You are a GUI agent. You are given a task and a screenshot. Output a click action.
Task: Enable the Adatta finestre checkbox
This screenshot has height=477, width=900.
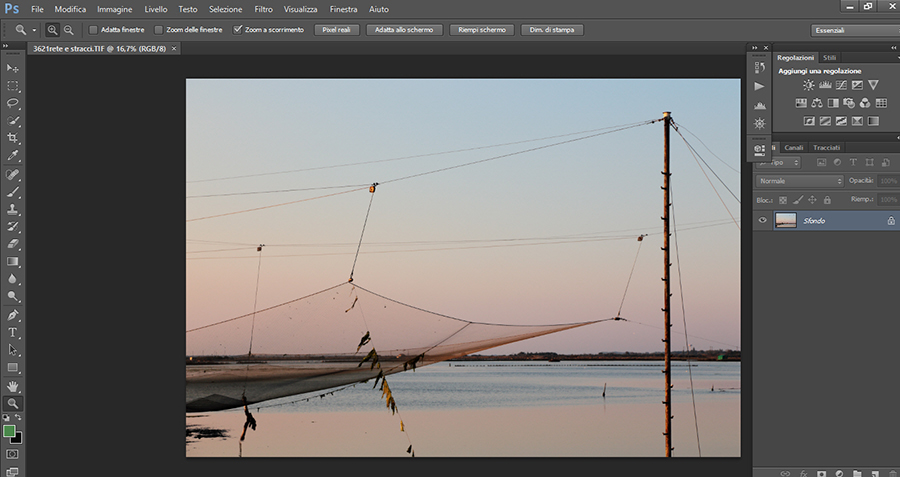pyautogui.click(x=93, y=30)
